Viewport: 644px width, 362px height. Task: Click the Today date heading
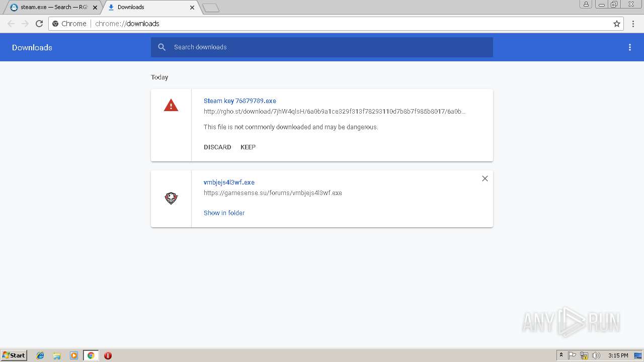point(159,77)
